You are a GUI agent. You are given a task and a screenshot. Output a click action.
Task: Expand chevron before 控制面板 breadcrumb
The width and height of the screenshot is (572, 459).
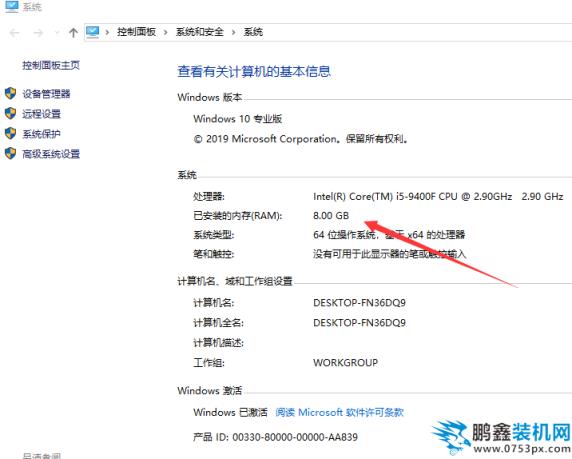107,32
